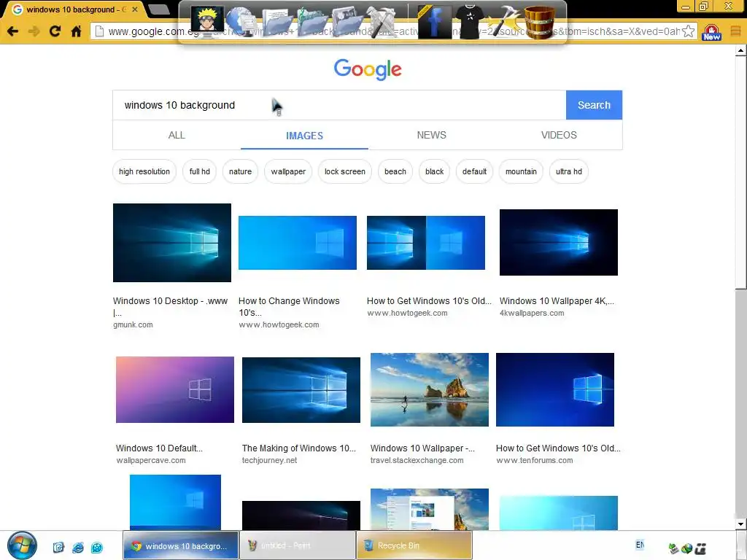This screenshot has height=560, width=747.
Task: Open the browser home page icon
Action: [76, 31]
